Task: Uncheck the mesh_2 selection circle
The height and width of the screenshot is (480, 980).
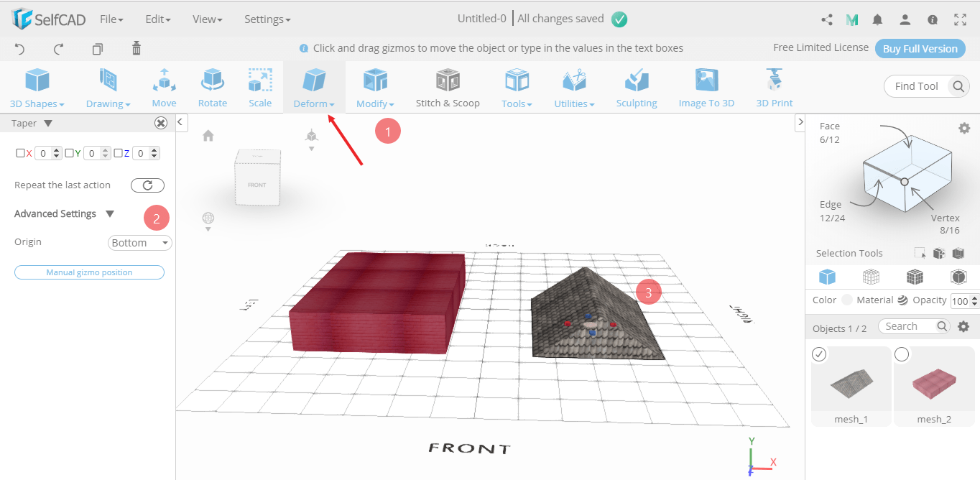Action: click(902, 354)
